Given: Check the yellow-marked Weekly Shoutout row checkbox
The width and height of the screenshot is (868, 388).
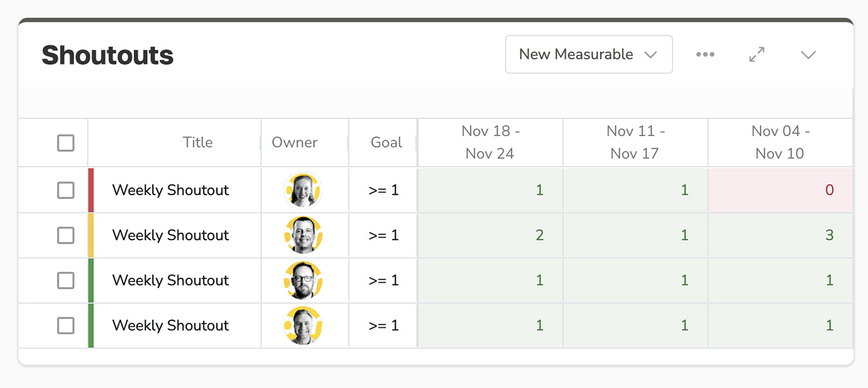Looking at the screenshot, I should [x=66, y=235].
